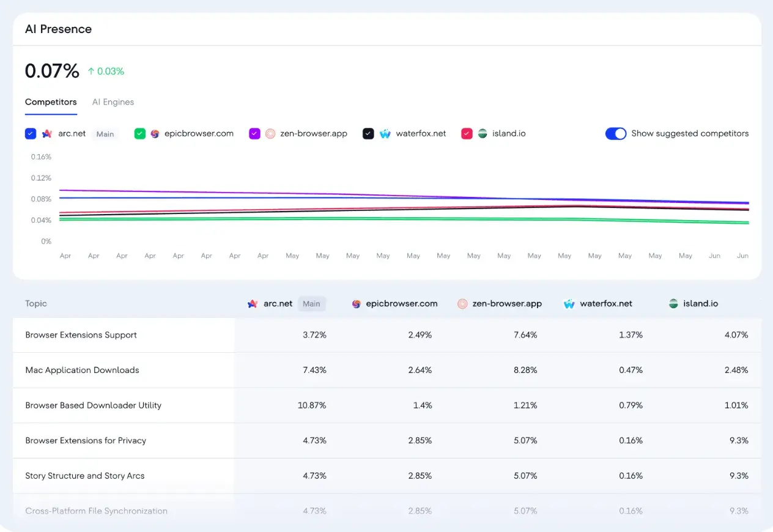Click the 0.16% y-axis label
This screenshot has width=773, height=532.
click(41, 157)
